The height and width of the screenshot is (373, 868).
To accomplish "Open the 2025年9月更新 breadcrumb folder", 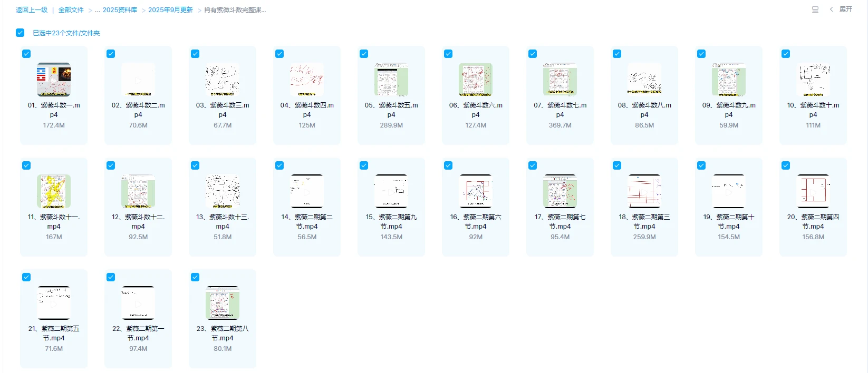I will pyautogui.click(x=170, y=10).
